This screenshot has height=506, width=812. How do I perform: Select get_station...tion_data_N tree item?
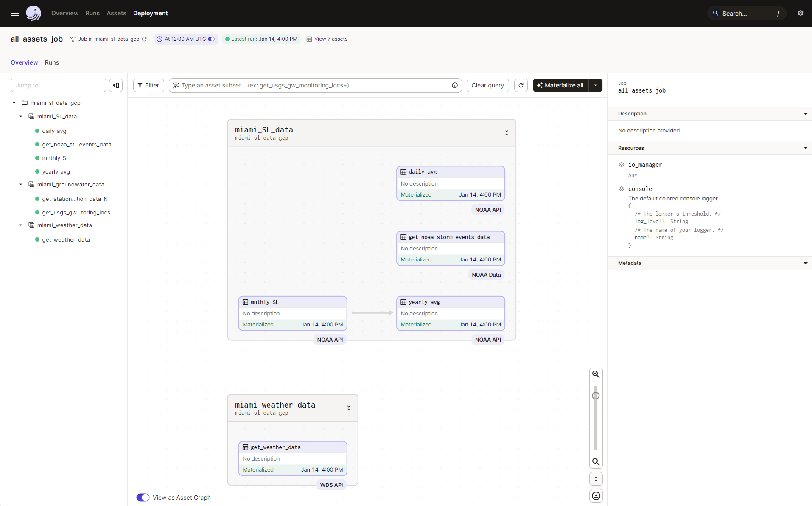pos(75,199)
